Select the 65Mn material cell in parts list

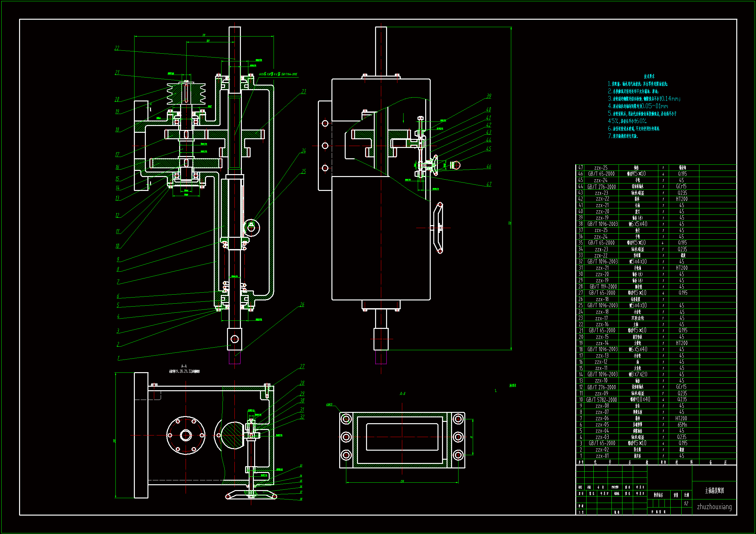pos(682,425)
